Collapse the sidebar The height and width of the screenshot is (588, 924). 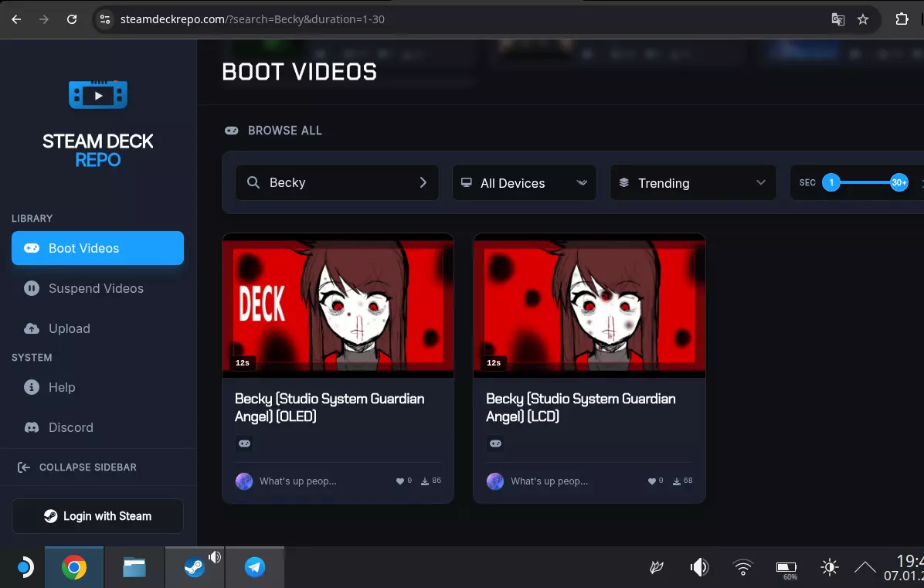coord(77,467)
